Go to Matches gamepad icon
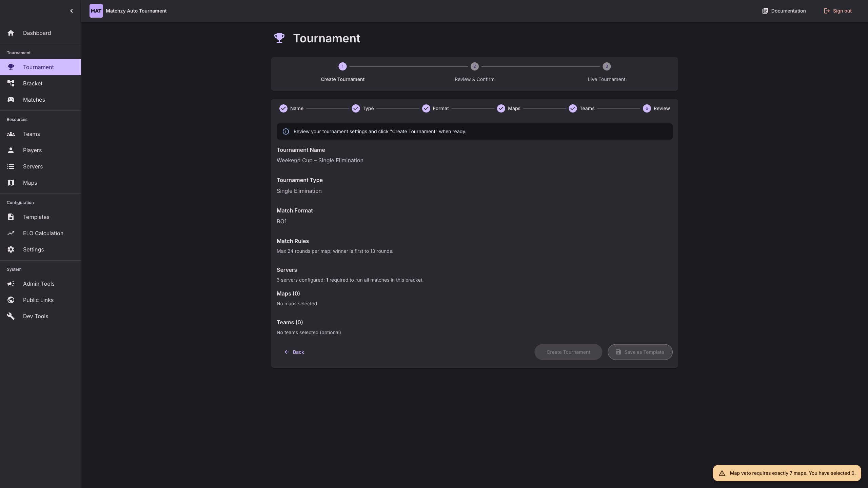This screenshot has width=868, height=488. 11,100
